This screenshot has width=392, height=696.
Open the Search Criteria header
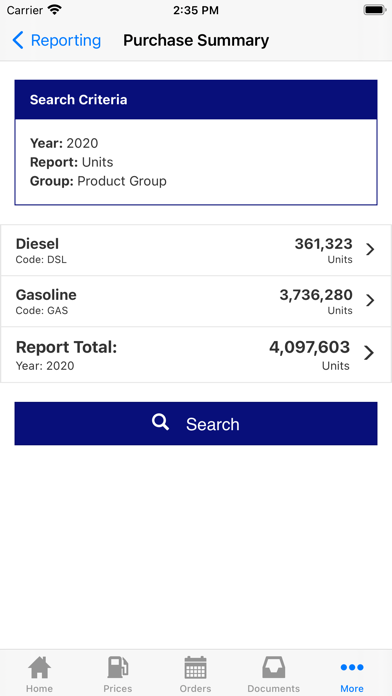pyautogui.click(x=196, y=99)
